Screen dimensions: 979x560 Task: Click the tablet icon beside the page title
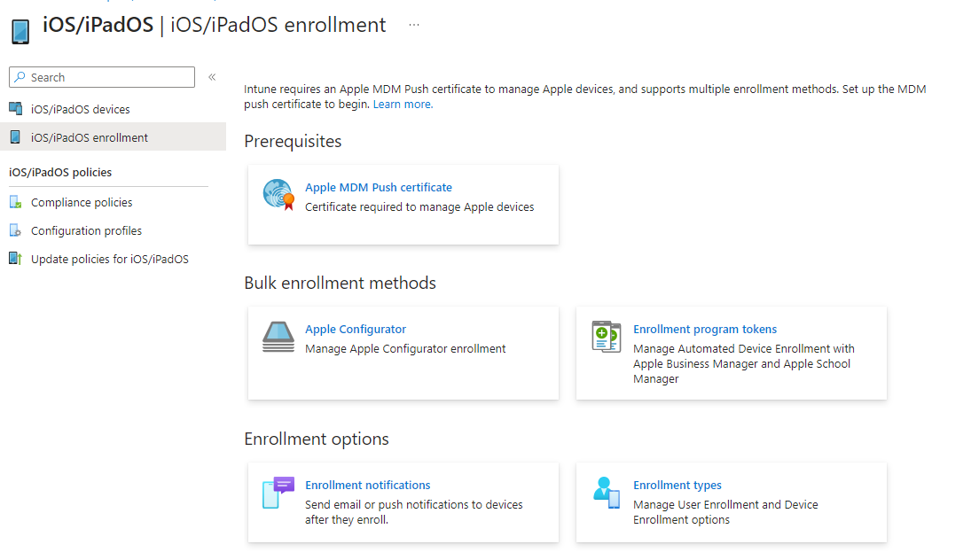20,30
